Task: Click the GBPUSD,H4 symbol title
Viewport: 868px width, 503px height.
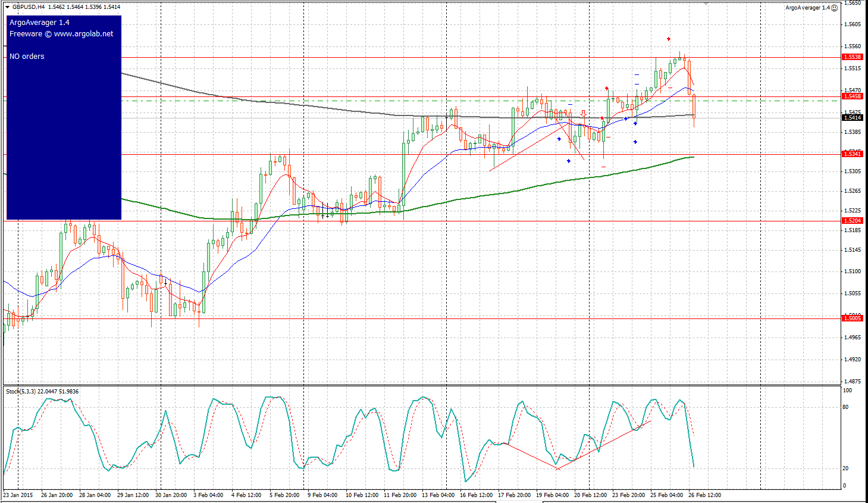Action: point(29,7)
